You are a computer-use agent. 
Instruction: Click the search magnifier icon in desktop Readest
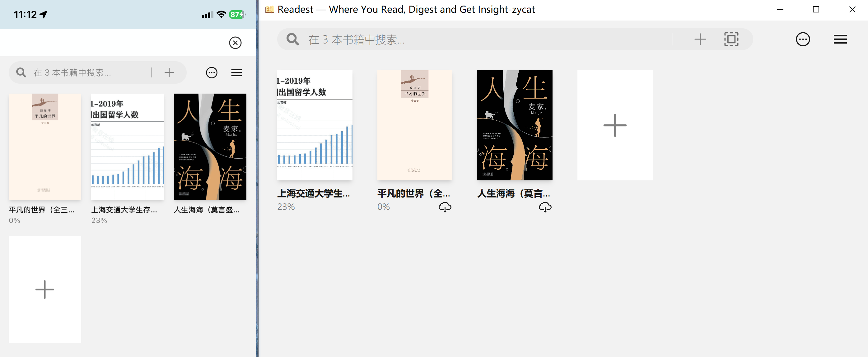coord(292,39)
